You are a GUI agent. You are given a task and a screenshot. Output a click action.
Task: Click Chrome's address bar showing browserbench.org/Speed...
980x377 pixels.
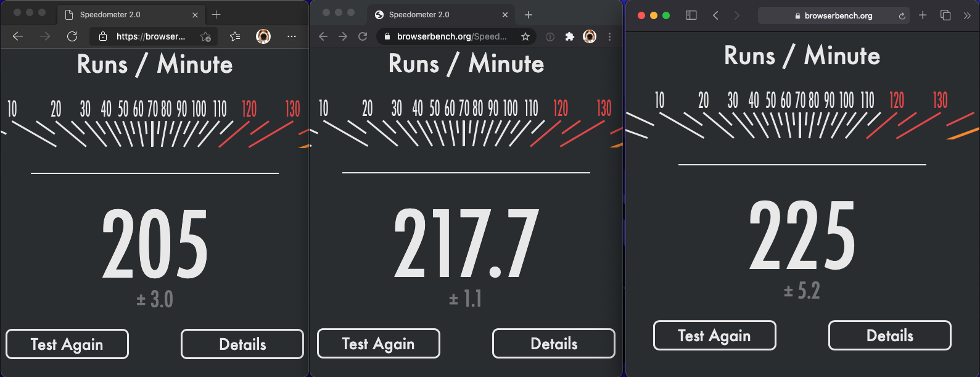pyautogui.click(x=456, y=36)
